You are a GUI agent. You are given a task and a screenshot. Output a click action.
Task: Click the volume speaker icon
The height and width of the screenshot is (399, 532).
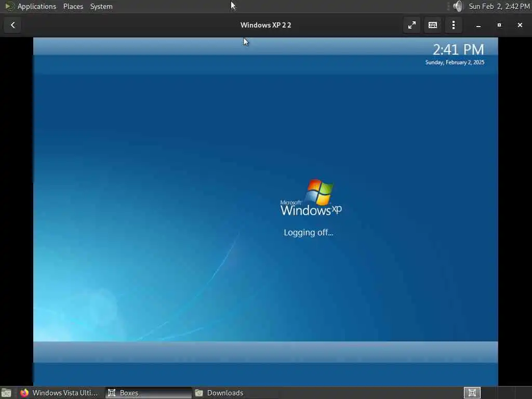tap(458, 6)
